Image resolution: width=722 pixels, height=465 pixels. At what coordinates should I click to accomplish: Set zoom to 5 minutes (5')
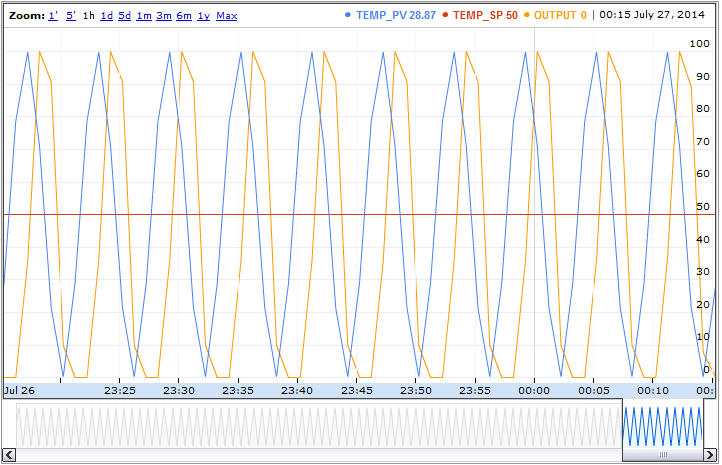tap(71, 16)
